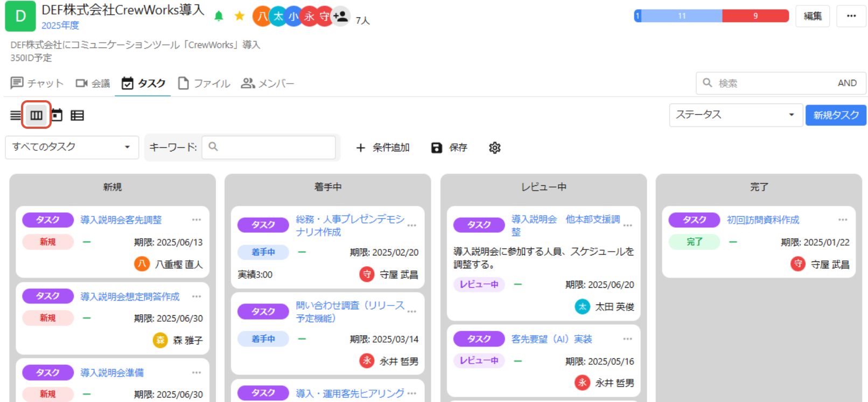The width and height of the screenshot is (868, 402).
Task: Open more menu for 導入説明会客先調整
Action: (x=197, y=219)
